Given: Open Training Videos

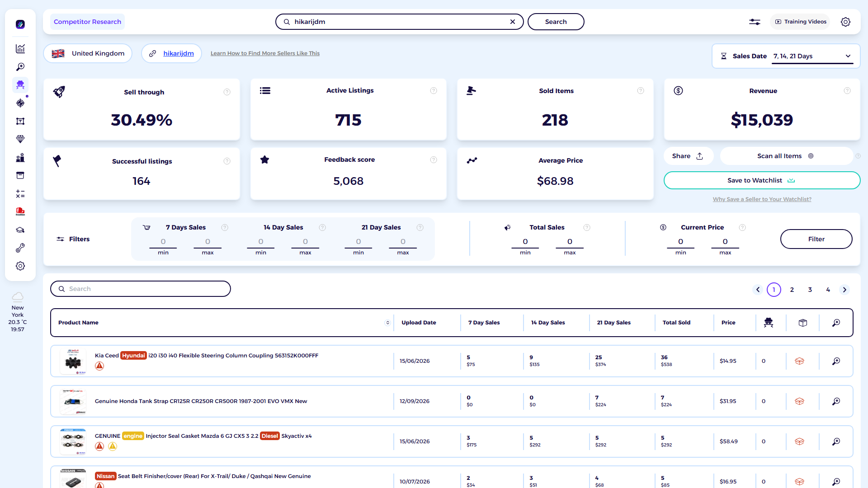Looking at the screenshot, I should click(x=800, y=22).
